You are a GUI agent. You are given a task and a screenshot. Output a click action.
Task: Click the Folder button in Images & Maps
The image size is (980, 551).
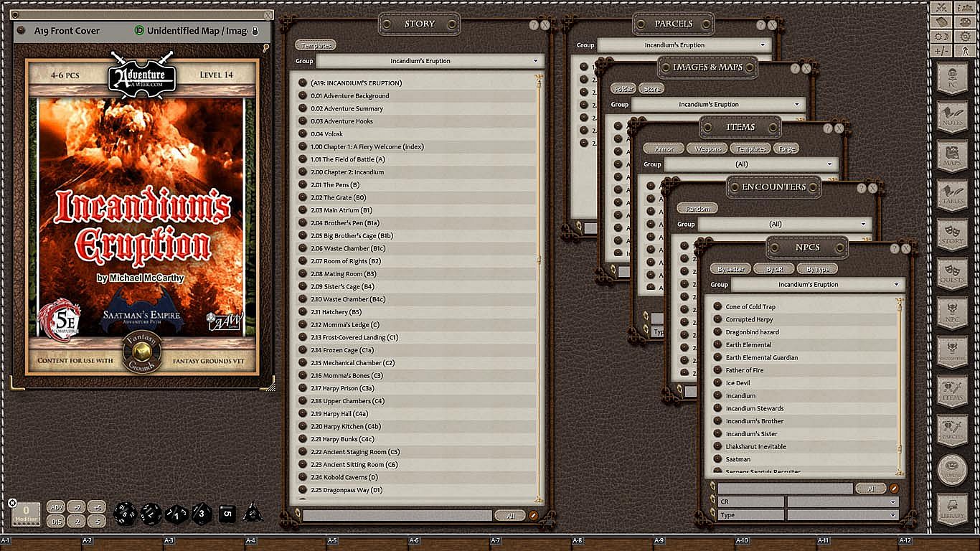[x=624, y=89]
